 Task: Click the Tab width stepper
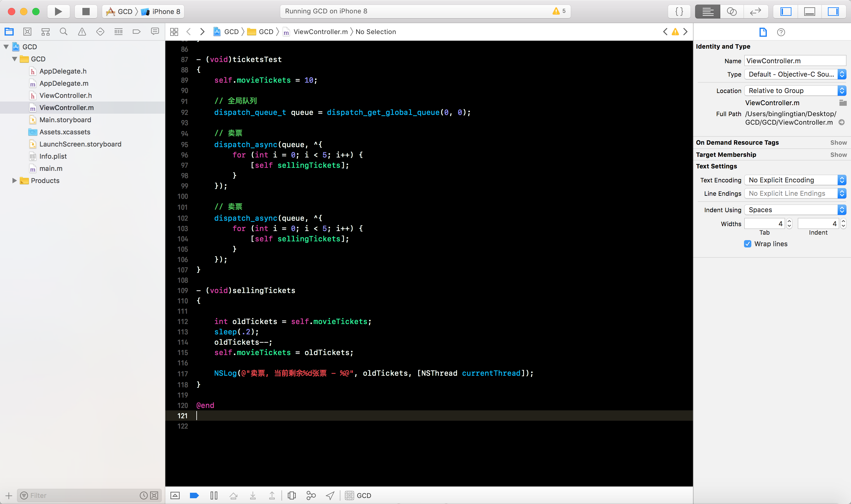point(789,224)
